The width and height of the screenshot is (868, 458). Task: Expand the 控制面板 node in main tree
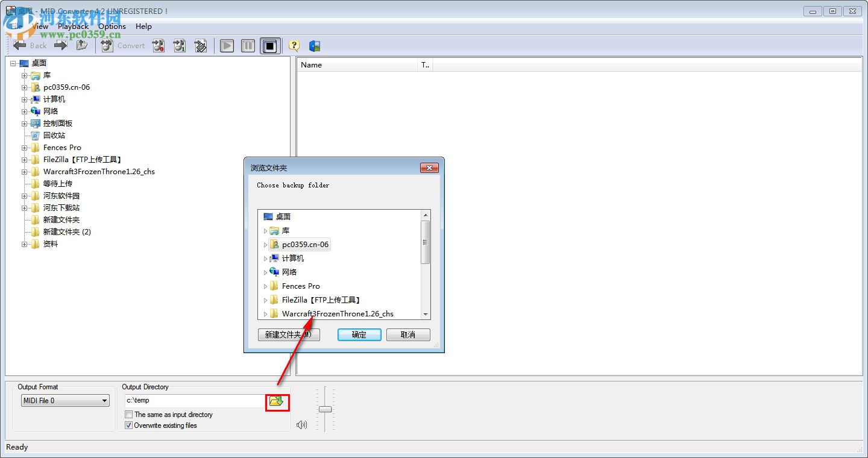[25, 124]
